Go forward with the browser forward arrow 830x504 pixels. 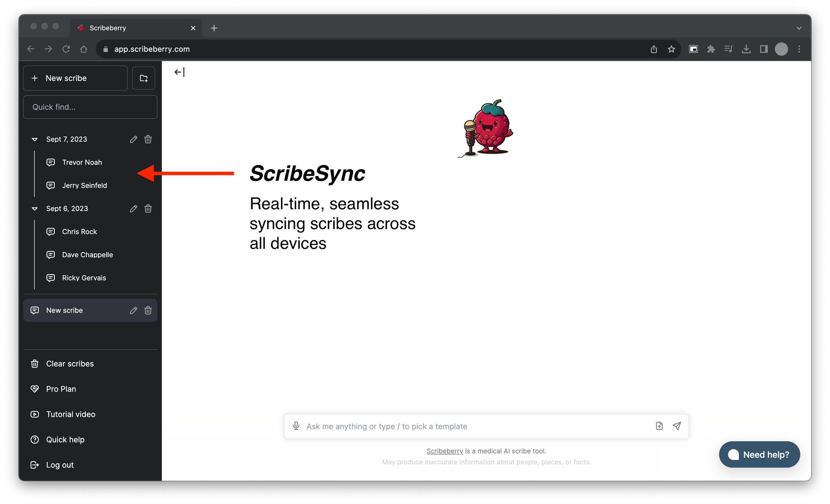click(x=49, y=49)
